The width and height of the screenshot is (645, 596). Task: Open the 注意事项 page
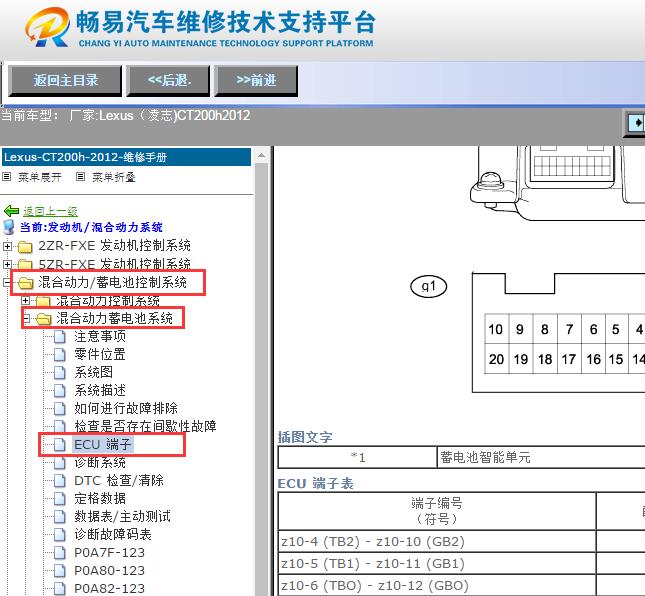(x=100, y=336)
